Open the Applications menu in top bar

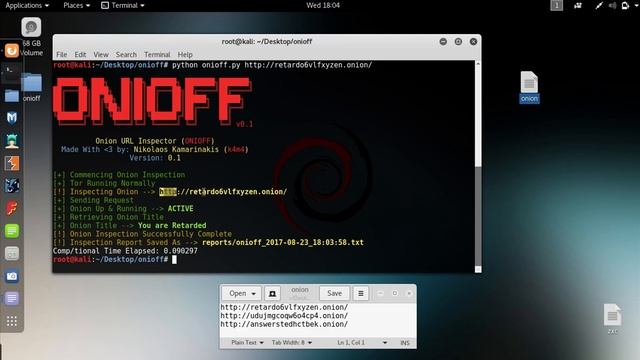27,5
